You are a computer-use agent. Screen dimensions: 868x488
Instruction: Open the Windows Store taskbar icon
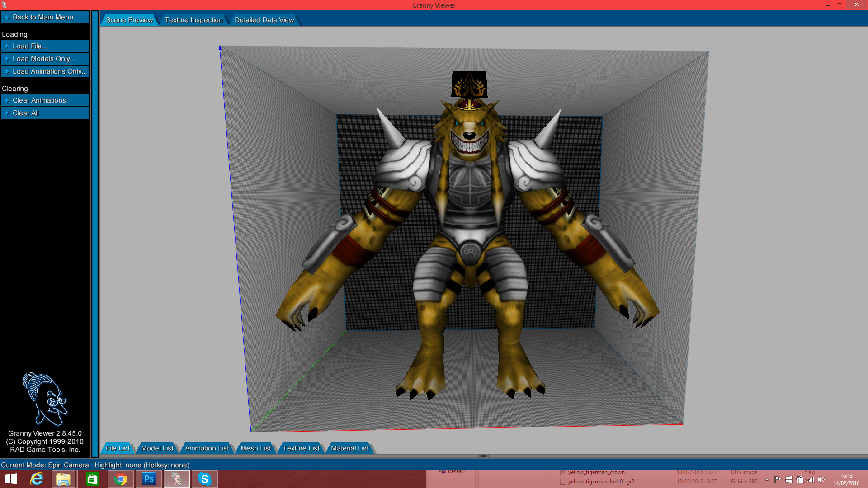pyautogui.click(x=92, y=479)
